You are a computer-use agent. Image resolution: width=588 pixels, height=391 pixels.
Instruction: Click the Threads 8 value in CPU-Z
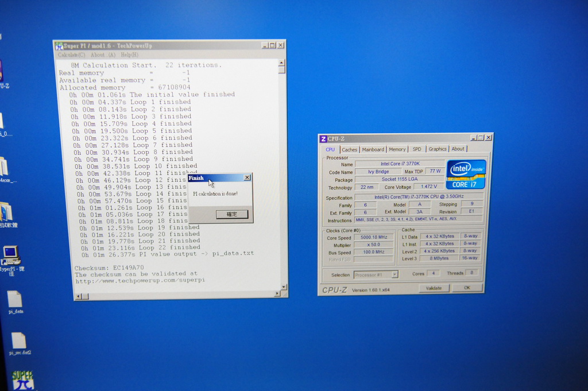[x=471, y=273]
